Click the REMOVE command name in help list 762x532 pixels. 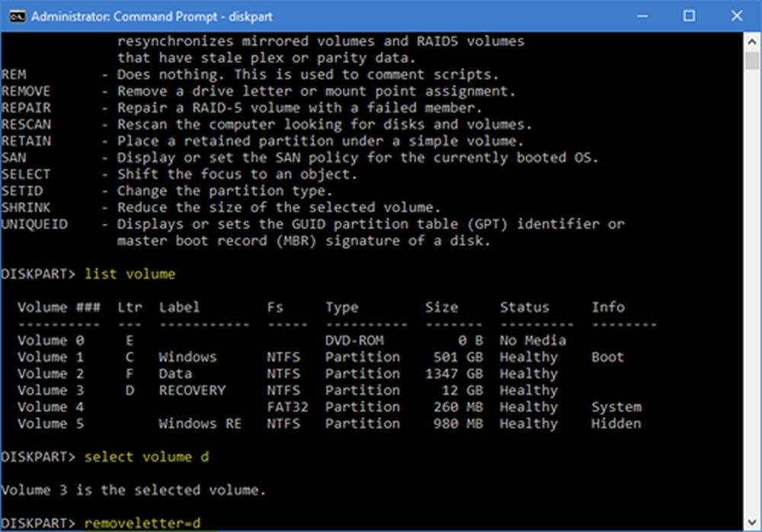coord(26,91)
